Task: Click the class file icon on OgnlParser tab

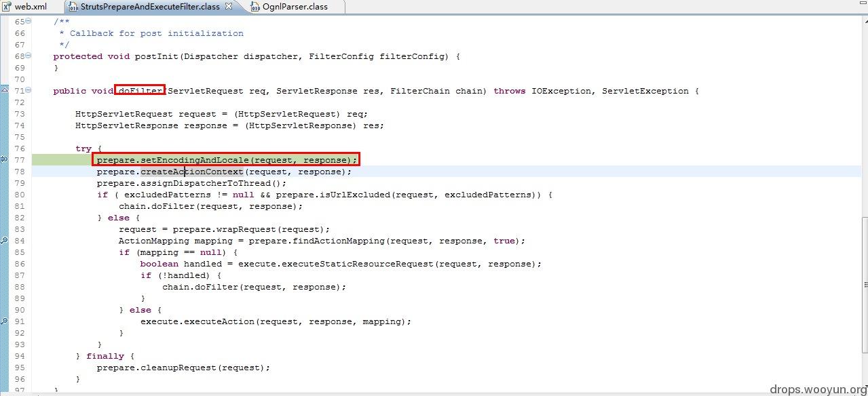Action: click(255, 6)
